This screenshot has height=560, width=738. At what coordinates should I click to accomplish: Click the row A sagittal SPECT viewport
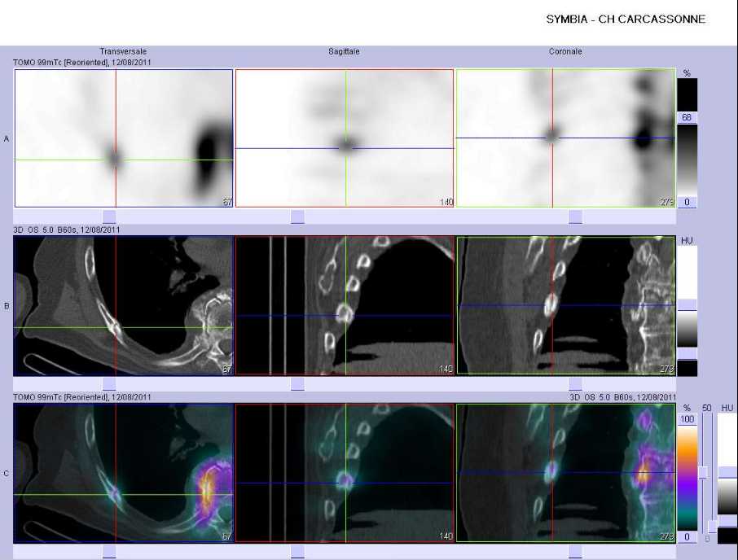345,138
